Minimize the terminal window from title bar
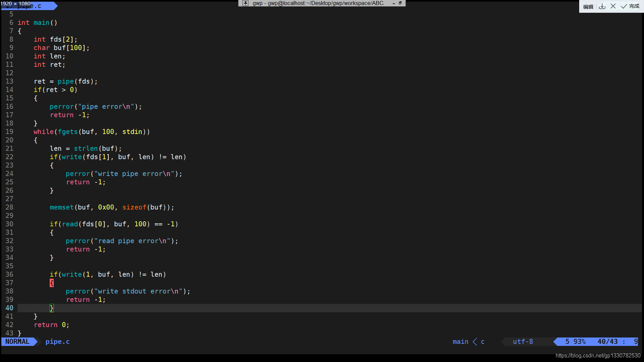The image size is (644, 362). click(394, 3)
